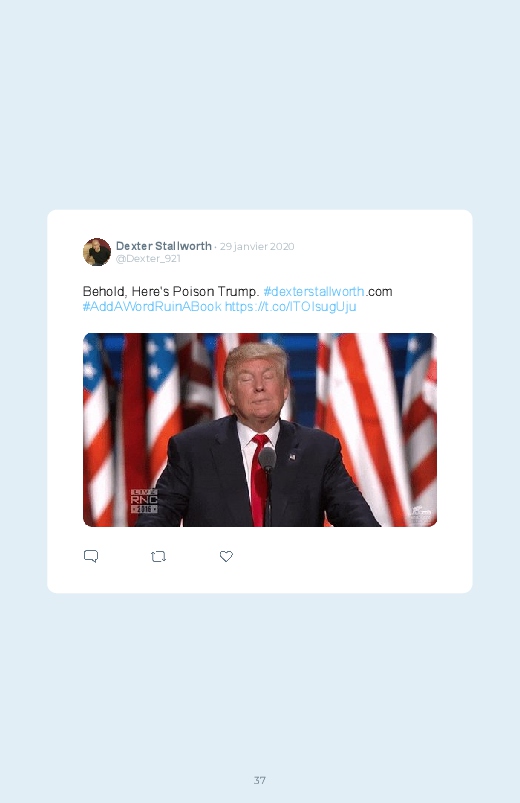Click the page number 37
Screen dimensions: 520x803
[x=260, y=780]
